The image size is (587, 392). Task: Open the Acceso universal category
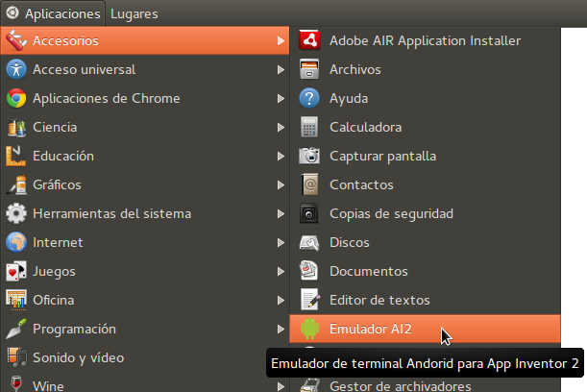pos(145,69)
